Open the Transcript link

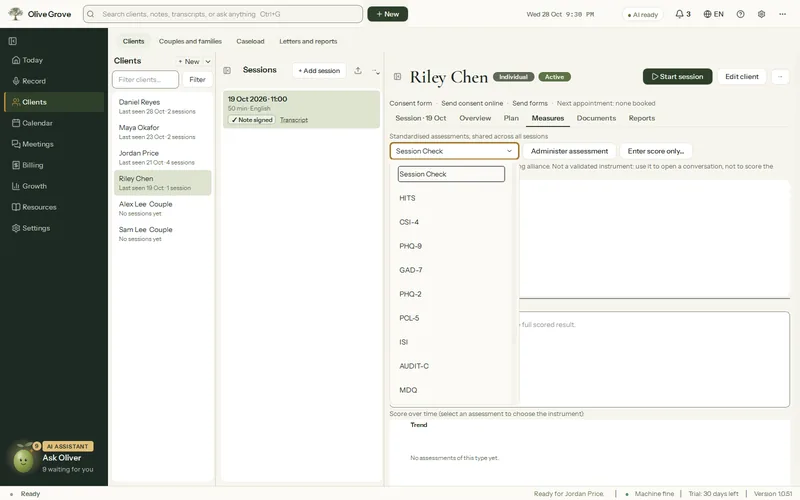293,120
